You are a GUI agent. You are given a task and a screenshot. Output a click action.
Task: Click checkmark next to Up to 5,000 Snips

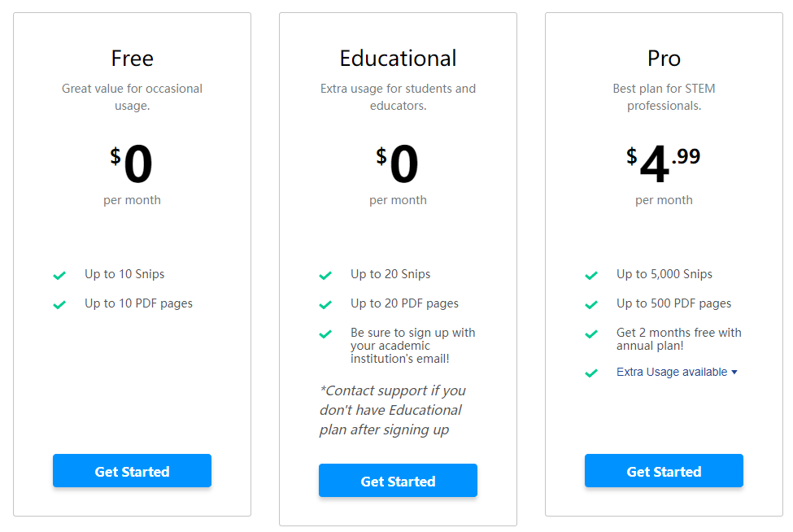coord(591,276)
